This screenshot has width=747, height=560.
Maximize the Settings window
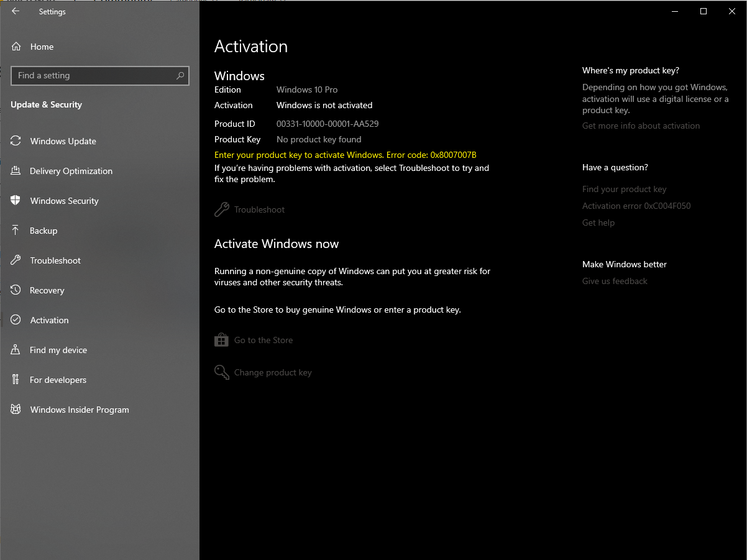tap(703, 11)
